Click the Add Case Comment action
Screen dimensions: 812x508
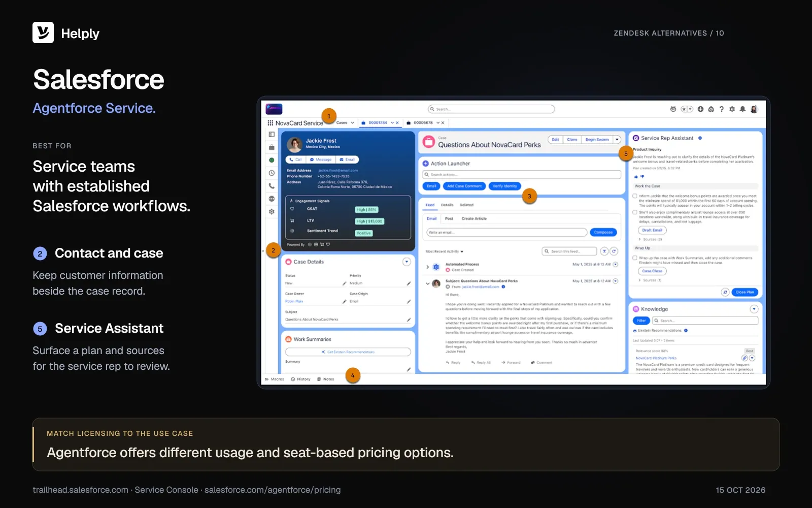pos(464,186)
